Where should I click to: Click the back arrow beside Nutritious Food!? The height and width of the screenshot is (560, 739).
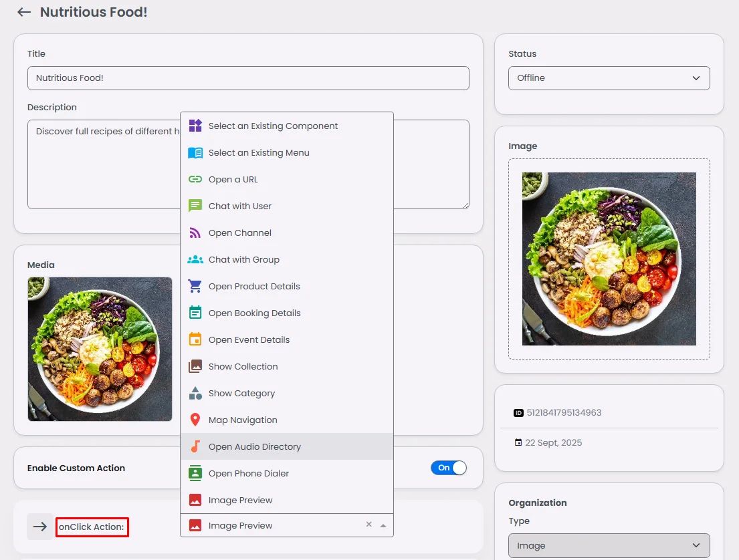24,12
